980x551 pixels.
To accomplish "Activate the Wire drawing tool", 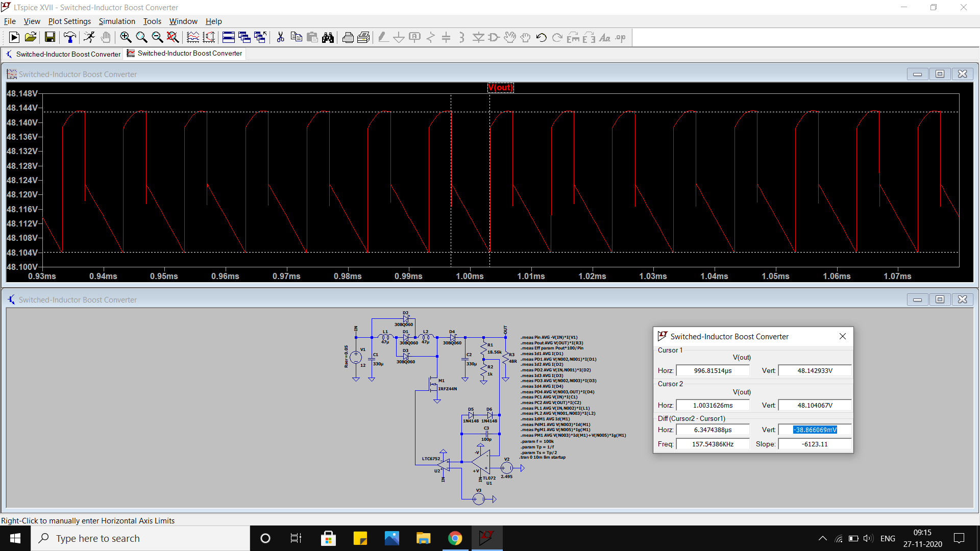I will tap(383, 37).
